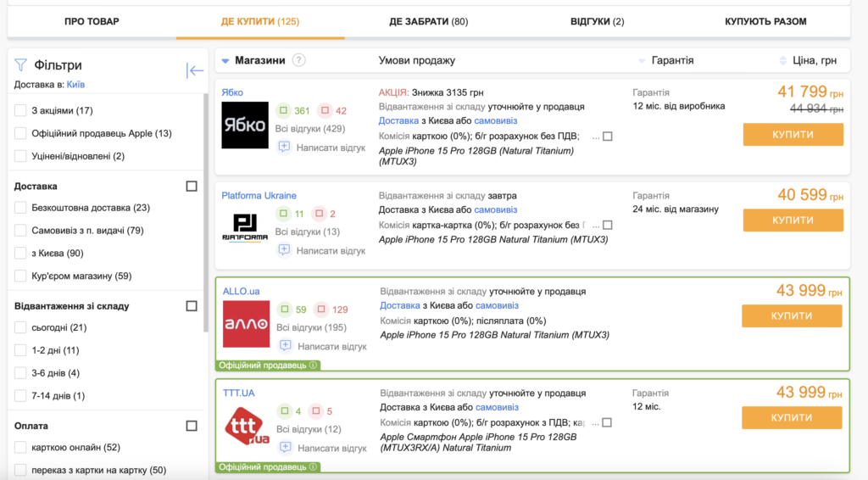Click the filter funnel icon

tap(21, 65)
